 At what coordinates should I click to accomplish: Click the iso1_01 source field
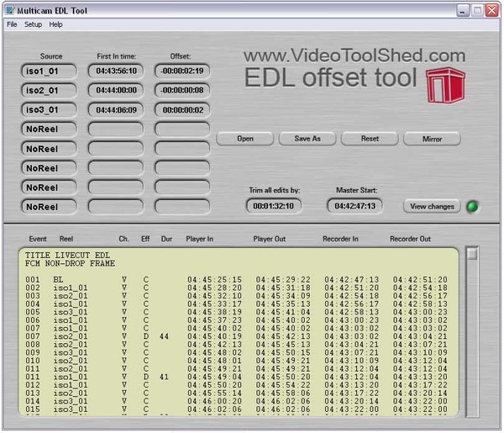[50, 71]
